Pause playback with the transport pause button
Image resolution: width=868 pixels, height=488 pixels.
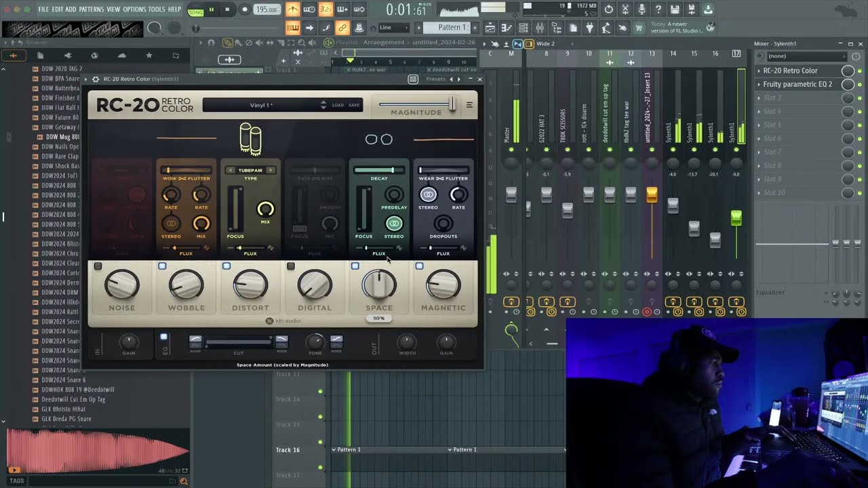coord(212,9)
